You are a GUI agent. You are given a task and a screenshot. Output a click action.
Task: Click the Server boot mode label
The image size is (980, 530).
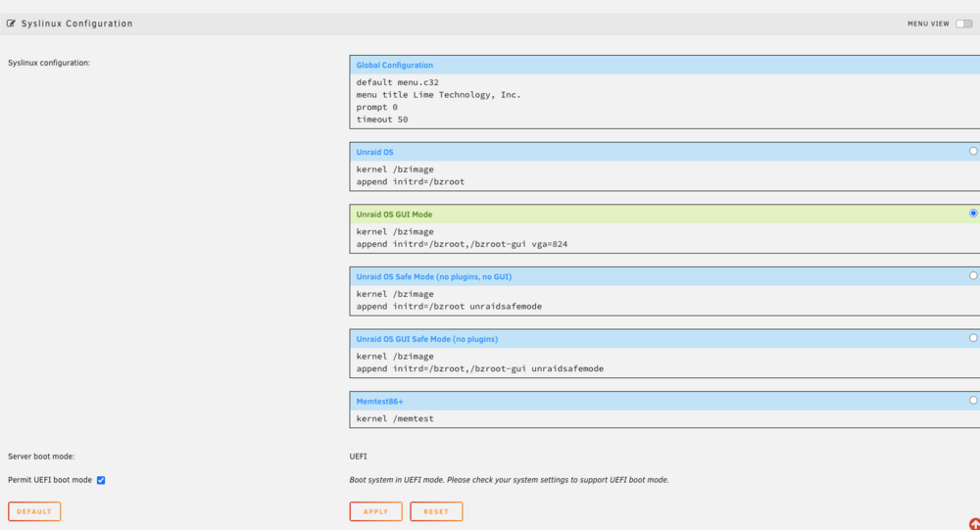click(41, 457)
